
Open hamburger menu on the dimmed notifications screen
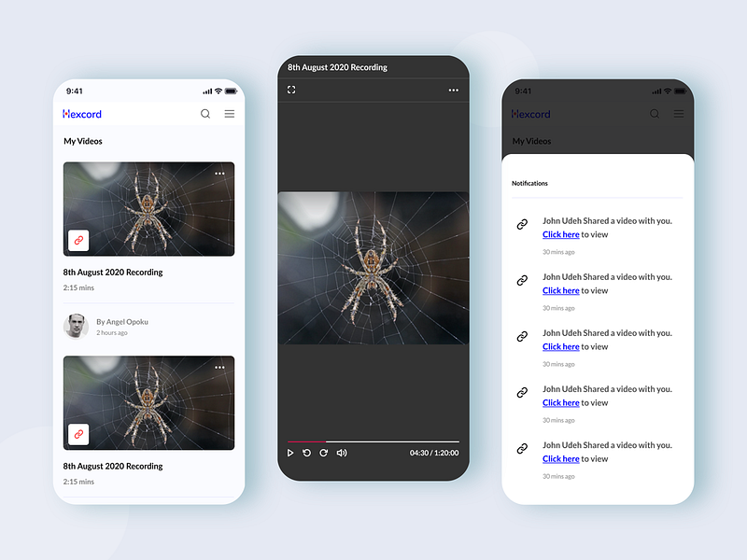coord(679,114)
